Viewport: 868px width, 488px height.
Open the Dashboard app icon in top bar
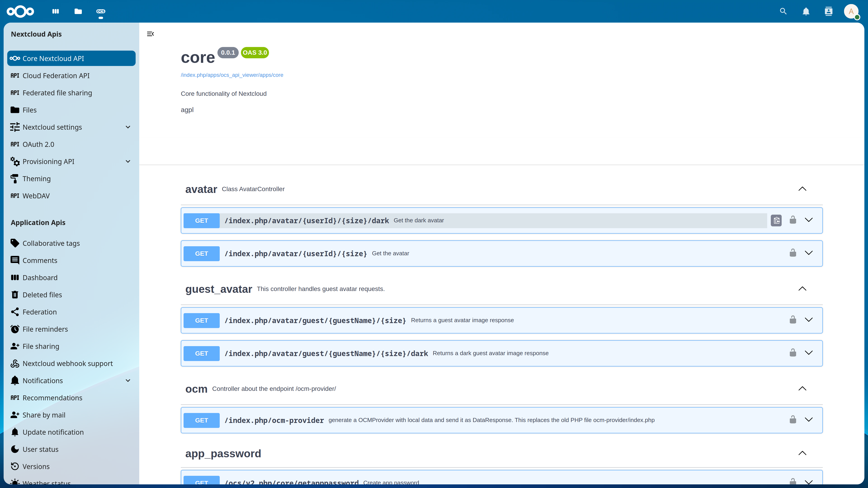coord(56,12)
